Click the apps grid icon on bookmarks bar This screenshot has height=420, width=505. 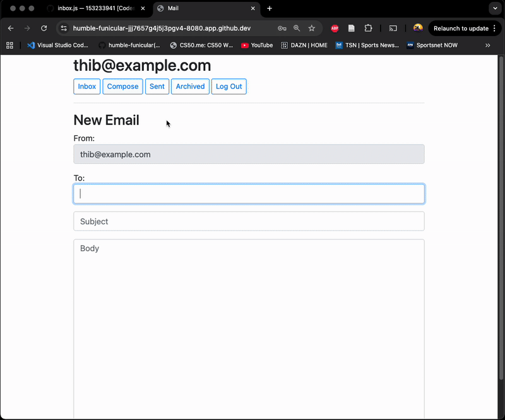9,45
